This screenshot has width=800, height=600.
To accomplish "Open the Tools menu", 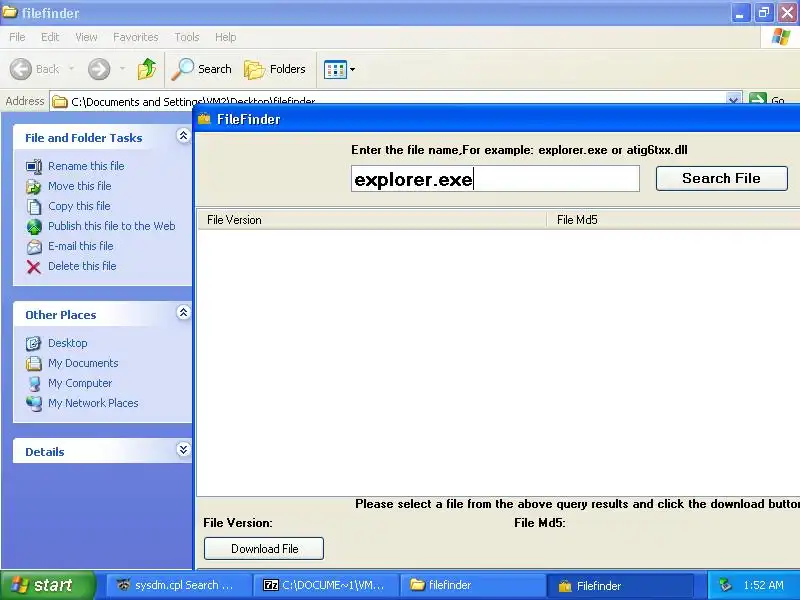I will (187, 37).
